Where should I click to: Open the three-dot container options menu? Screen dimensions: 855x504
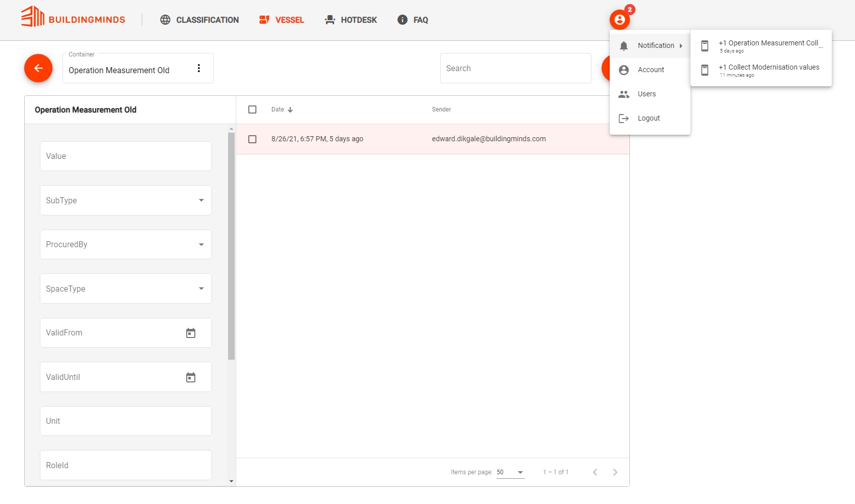click(x=199, y=68)
